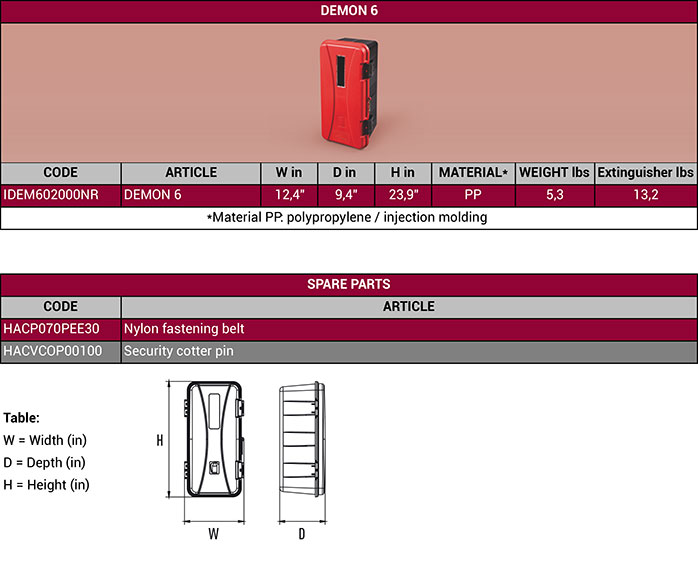Click the Security cotter pin row

click(x=408, y=351)
